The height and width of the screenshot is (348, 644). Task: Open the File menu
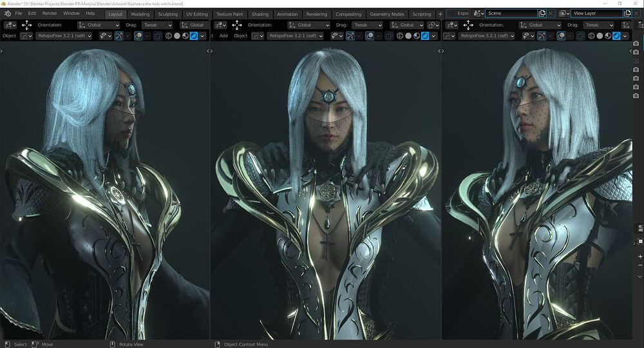(x=19, y=14)
